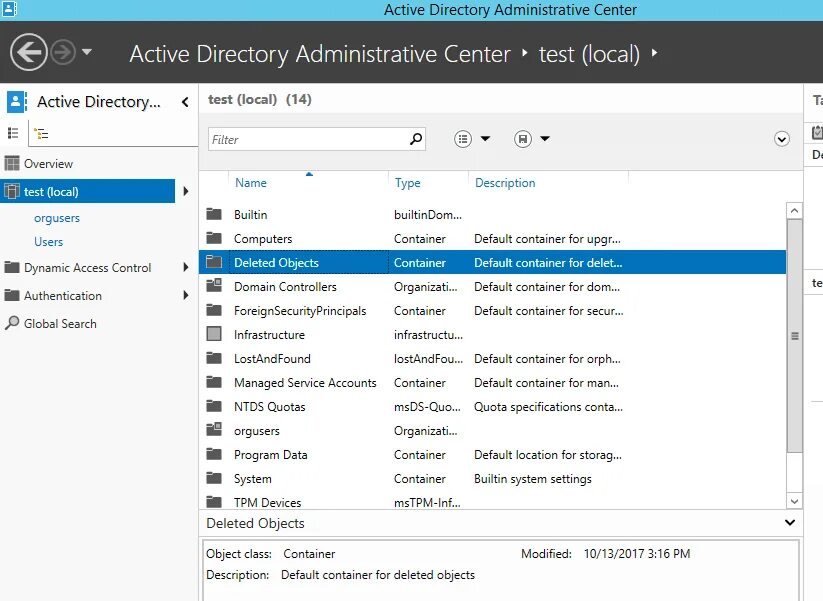Open the view options dropdown arrow

click(486, 139)
